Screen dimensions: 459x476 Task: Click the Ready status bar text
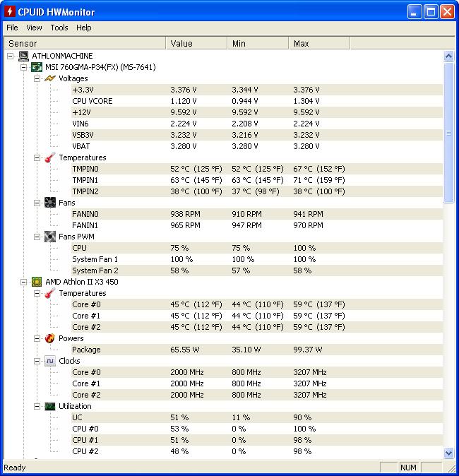15,468
